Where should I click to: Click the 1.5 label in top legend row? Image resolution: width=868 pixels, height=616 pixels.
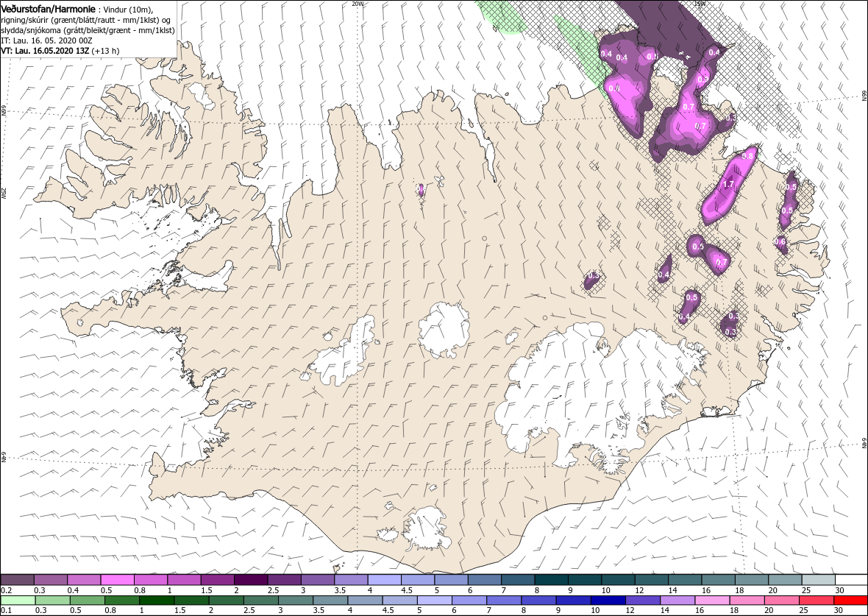click(x=206, y=590)
